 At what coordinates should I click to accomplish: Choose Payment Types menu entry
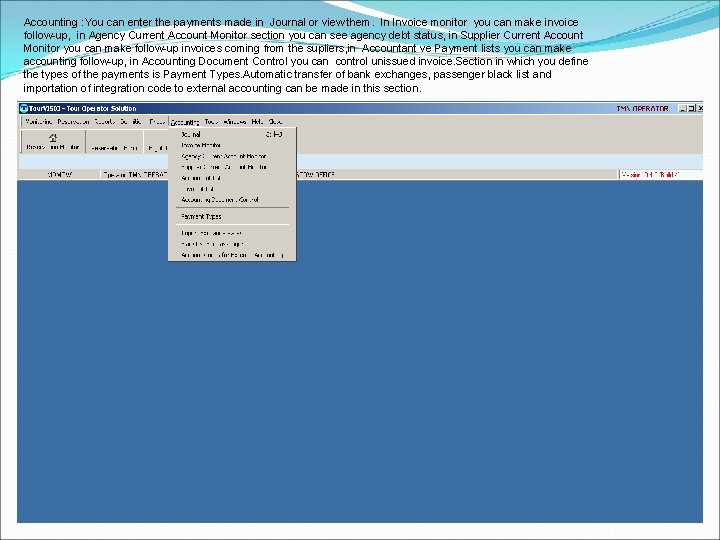[x=232, y=216]
